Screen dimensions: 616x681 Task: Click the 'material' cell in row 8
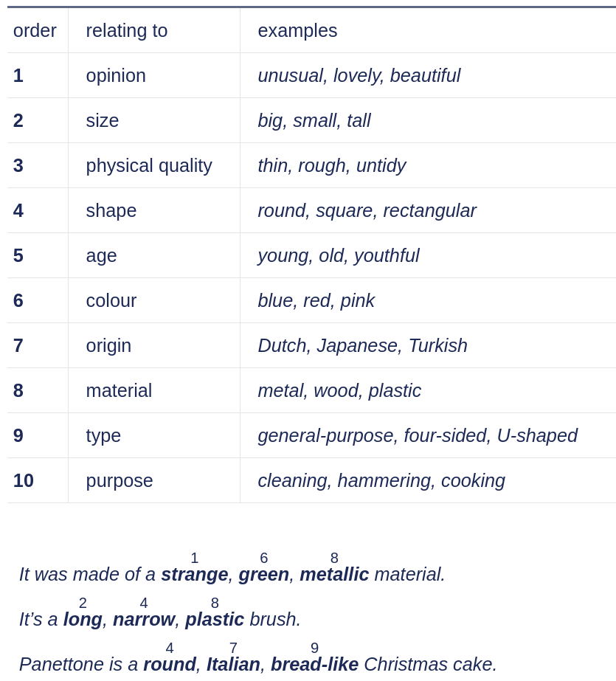click(x=119, y=390)
